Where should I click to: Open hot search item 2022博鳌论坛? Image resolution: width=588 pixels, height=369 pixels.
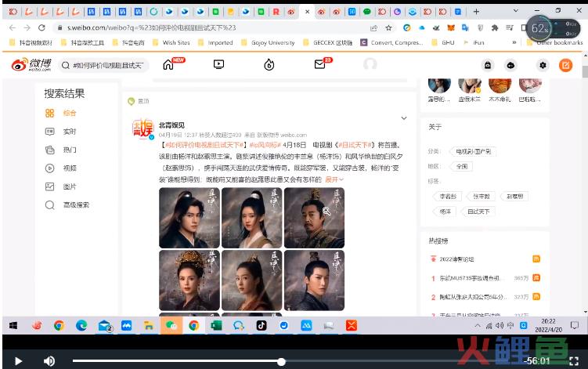(456, 259)
